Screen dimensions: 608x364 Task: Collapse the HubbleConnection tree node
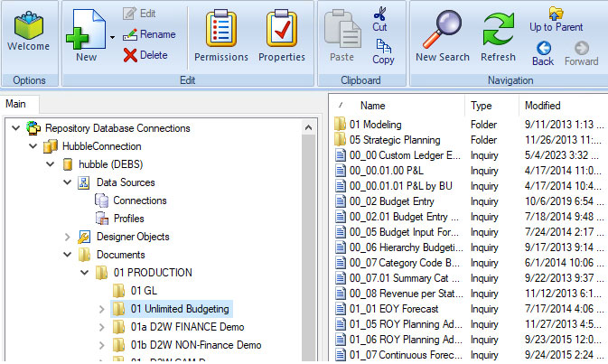[33, 146]
